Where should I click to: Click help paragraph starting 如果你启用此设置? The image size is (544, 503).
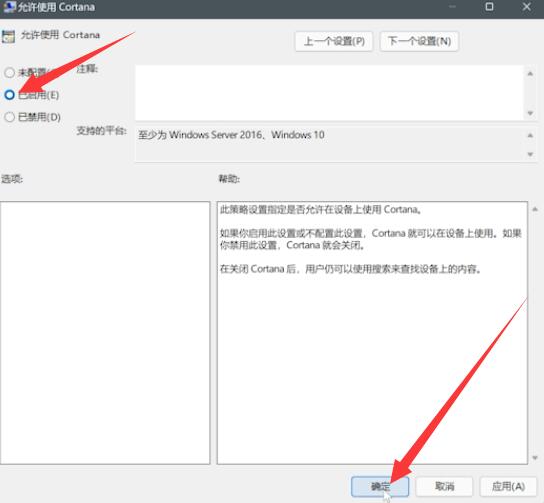pos(371,239)
